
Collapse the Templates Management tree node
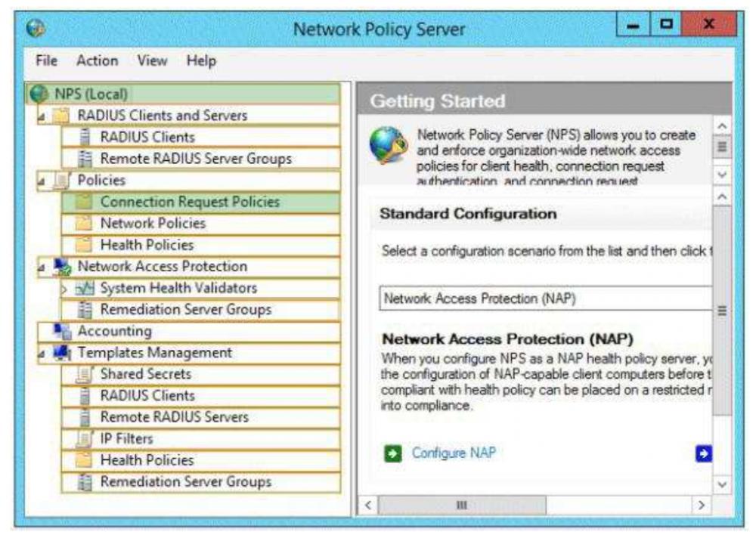42,354
